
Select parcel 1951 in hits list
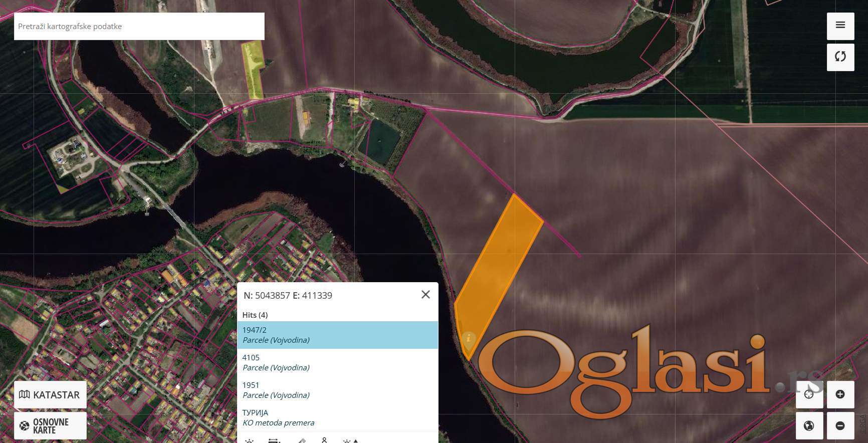[337, 390]
